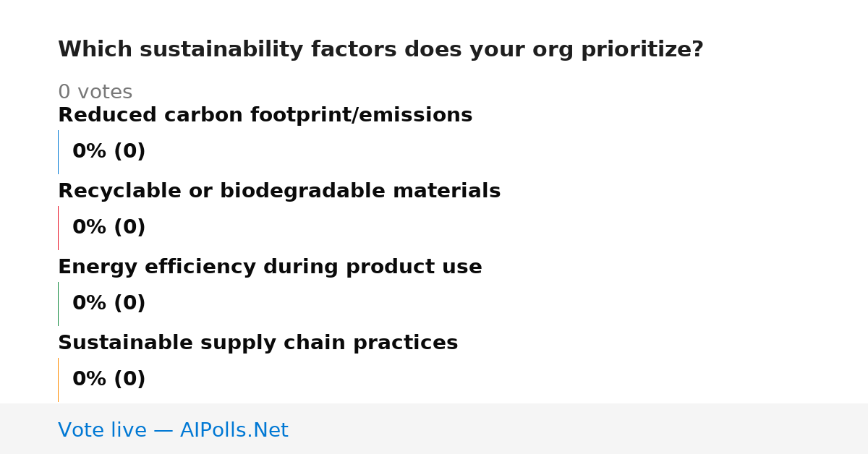Click the blue result bar for carbon footprint
868x454 pixels.
pos(58,152)
